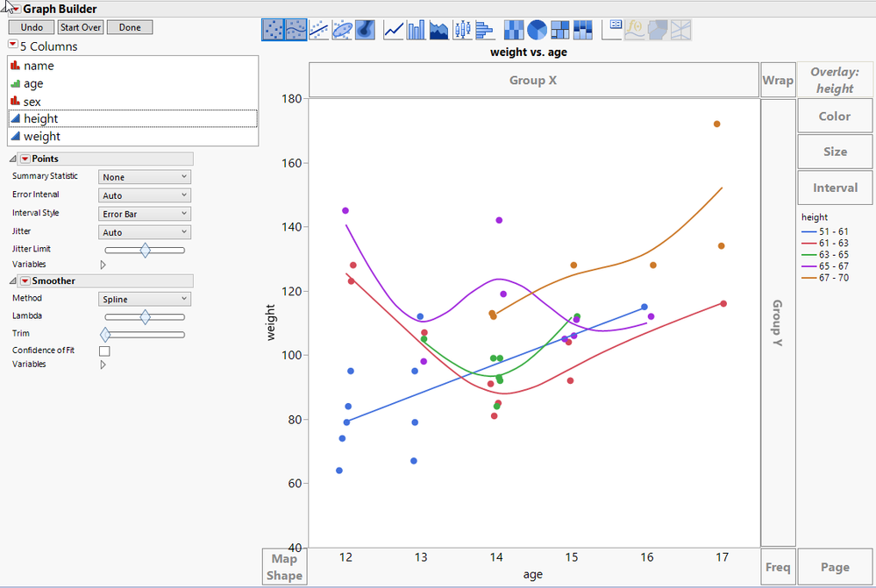Image resolution: width=876 pixels, height=588 pixels.
Task: Open the Graph Builder red triangle menu
Action: coord(16,9)
